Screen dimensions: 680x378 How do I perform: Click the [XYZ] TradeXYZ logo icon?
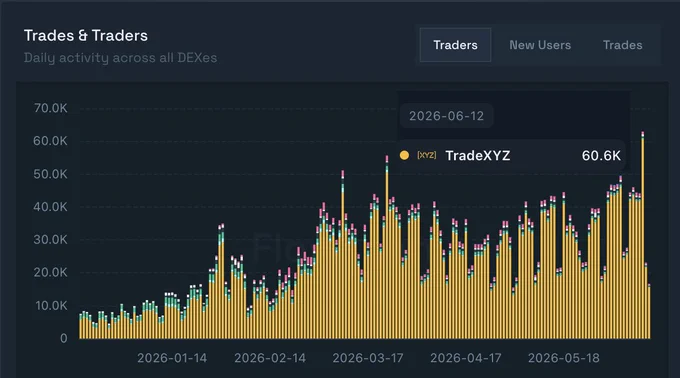426,155
